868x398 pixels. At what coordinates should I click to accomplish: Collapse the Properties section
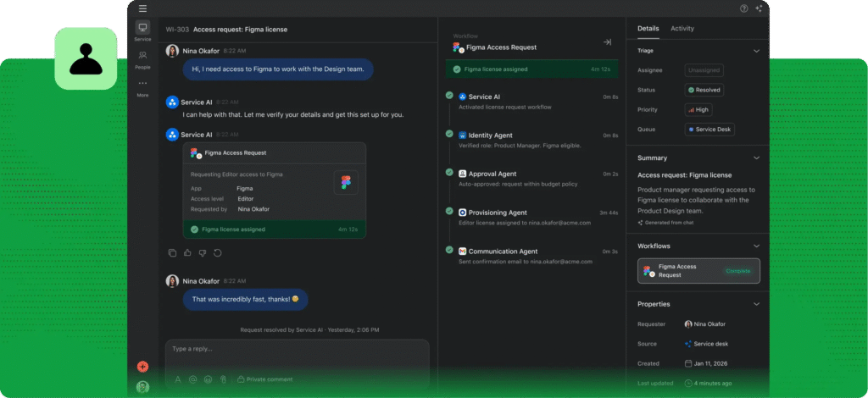tap(756, 304)
